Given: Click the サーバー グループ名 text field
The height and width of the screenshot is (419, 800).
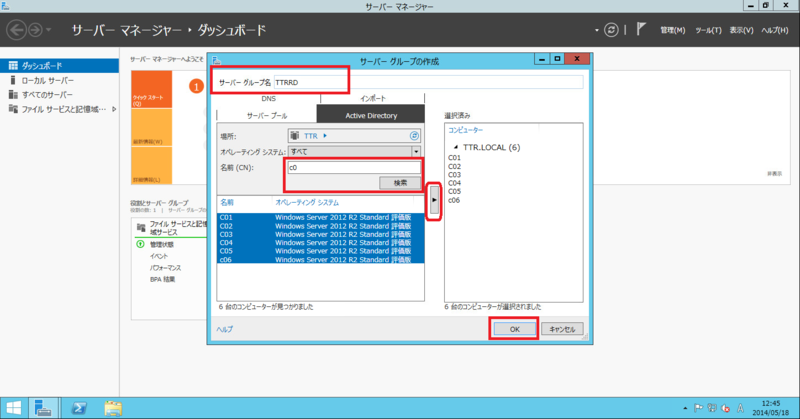Looking at the screenshot, I should [x=428, y=82].
